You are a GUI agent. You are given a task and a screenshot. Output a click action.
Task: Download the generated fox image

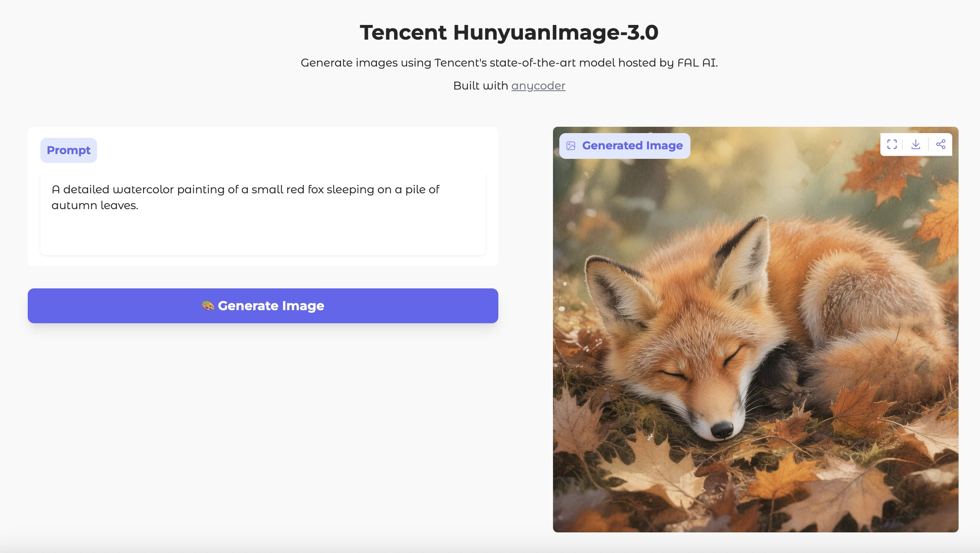[x=915, y=144]
